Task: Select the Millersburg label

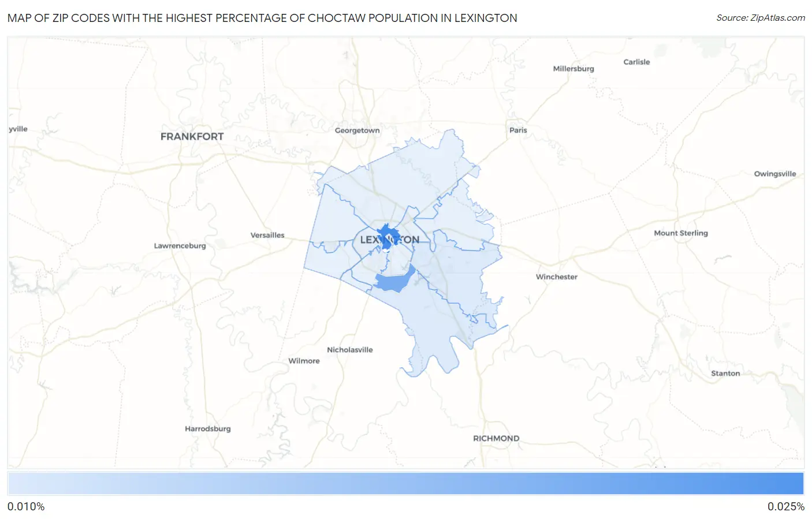Action: click(x=573, y=69)
